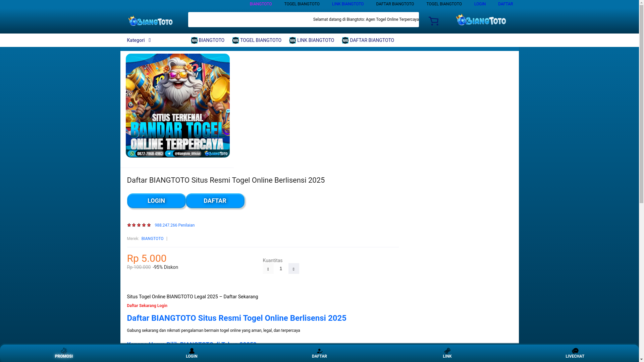Click the search bar with marquee text
Viewport: 644px width, 362px height.
303,19
